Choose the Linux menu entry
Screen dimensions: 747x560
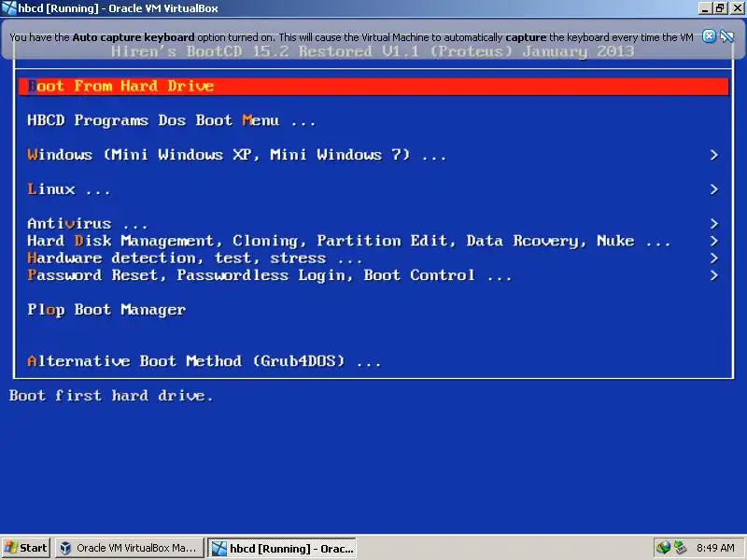[68, 189]
